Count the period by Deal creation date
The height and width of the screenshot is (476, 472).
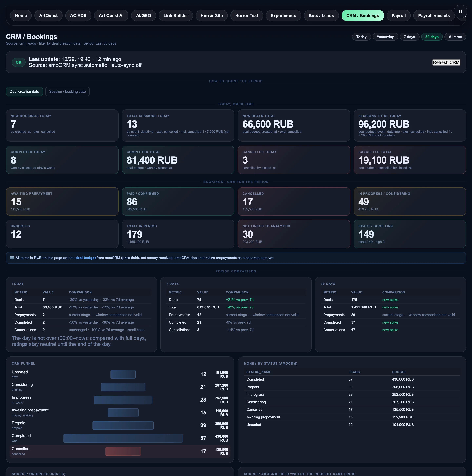(x=24, y=91)
